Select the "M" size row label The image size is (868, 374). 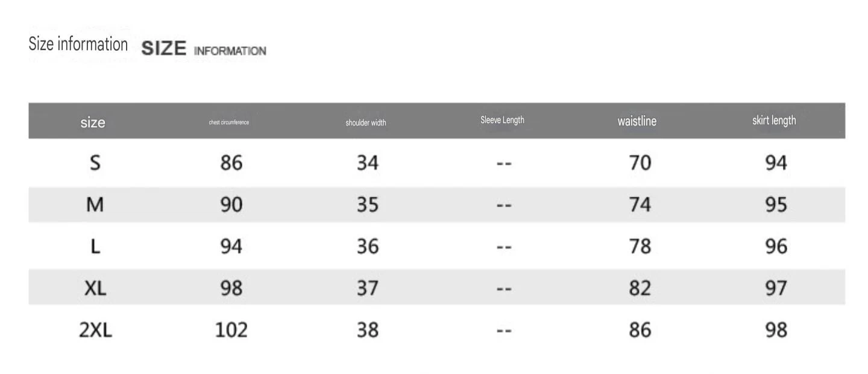click(x=95, y=204)
